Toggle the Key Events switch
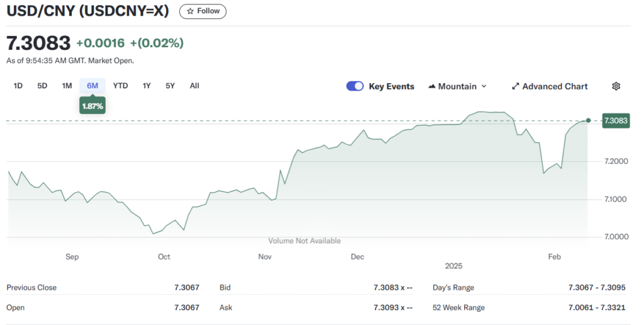644x325 pixels. click(x=355, y=86)
